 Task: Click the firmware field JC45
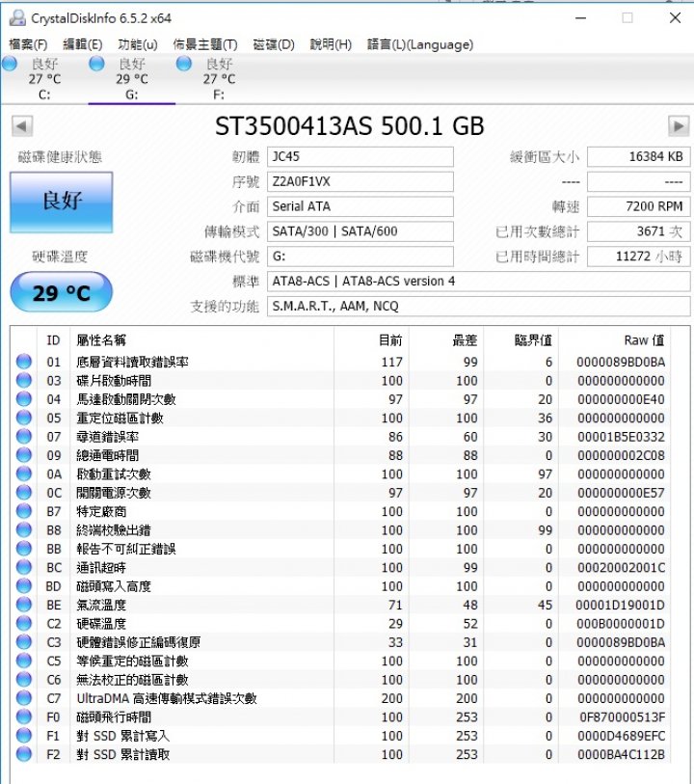(x=360, y=156)
